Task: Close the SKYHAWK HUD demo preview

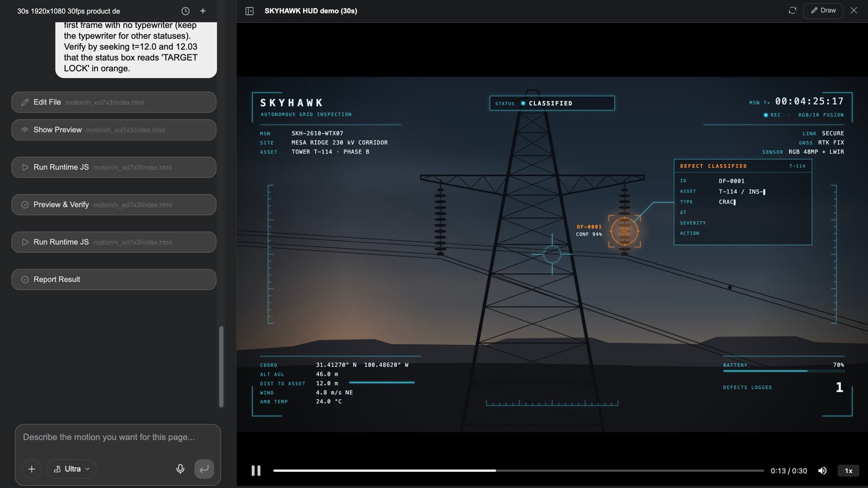Action: [854, 10]
